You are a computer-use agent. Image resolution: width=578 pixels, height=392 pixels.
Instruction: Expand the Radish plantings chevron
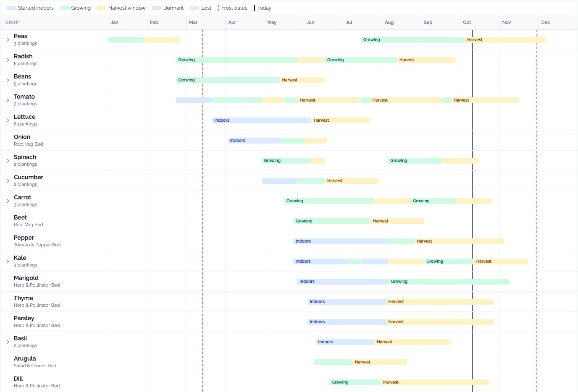pyautogui.click(x=8, y=60)
